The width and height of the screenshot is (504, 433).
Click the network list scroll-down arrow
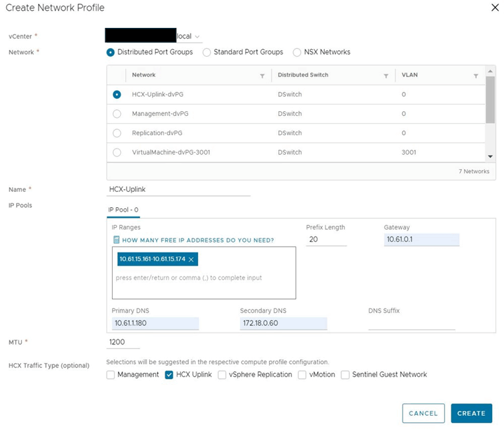(490, 157)
